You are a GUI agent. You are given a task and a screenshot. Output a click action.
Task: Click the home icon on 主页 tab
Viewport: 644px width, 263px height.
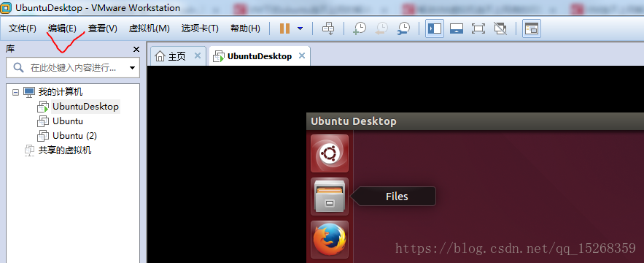pos(160,56)
